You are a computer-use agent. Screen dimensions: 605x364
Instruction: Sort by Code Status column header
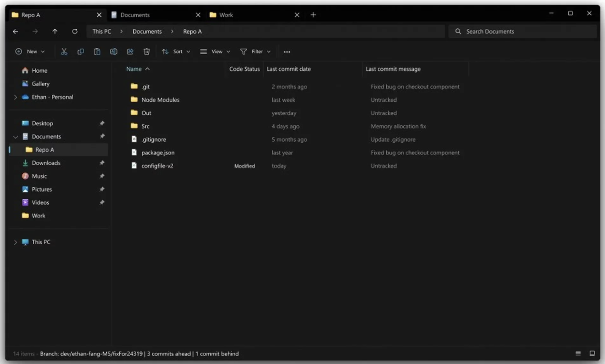coord(244,69)
